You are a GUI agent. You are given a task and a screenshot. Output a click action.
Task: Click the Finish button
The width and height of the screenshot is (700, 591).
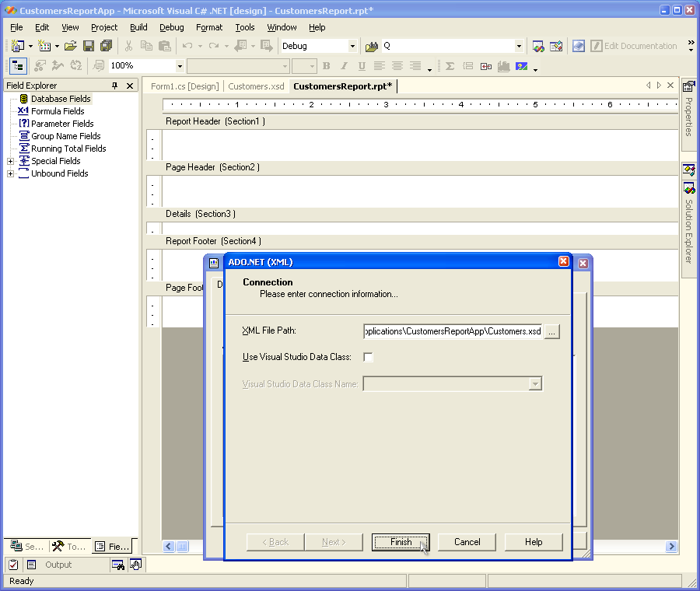[401, 542]
